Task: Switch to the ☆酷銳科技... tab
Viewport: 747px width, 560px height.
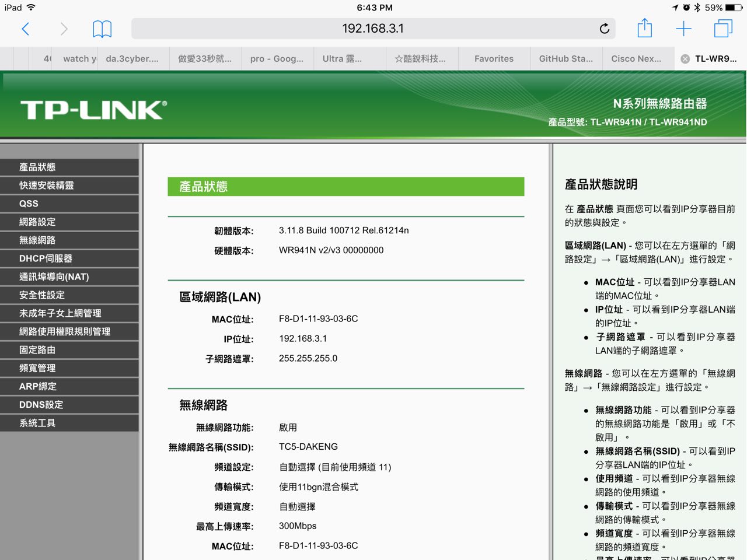Action: (x=422, y=59)
